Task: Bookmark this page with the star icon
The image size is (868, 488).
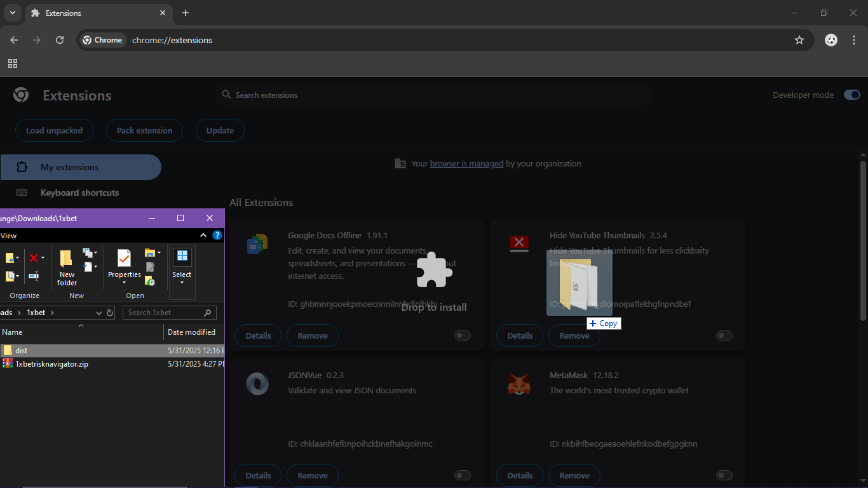Action: pyautogui.click(x=799, y=40)
